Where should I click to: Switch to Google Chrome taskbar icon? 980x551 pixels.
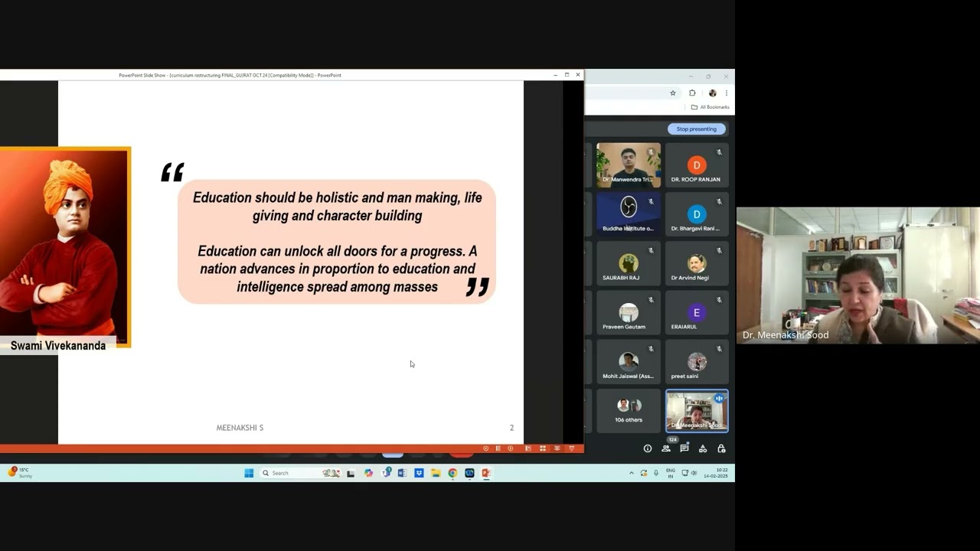pos(452,473)
